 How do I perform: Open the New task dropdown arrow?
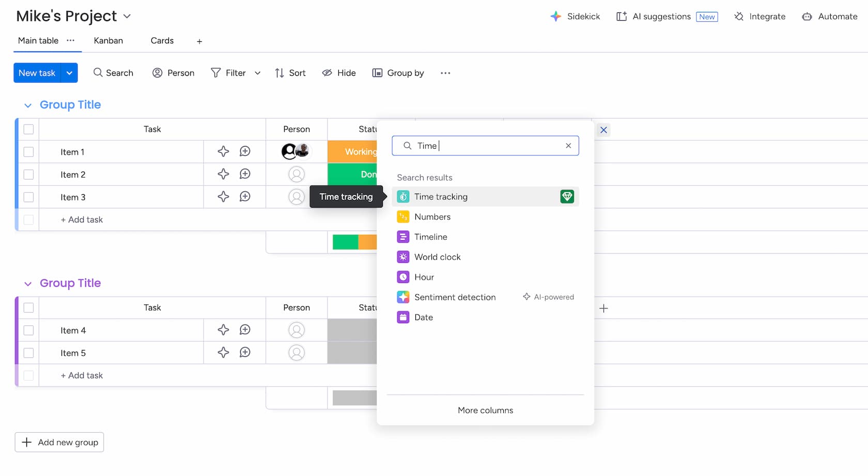click(x=69, y=73)
